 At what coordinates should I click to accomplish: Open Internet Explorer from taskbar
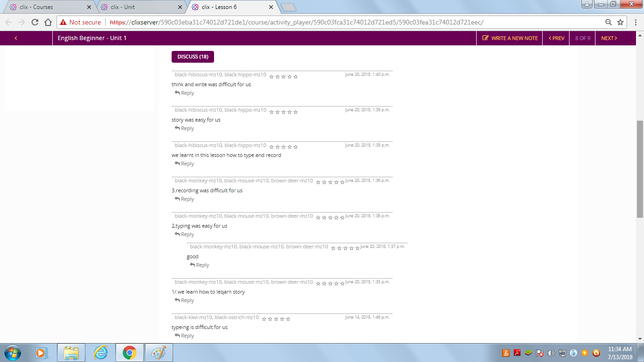coord(100,352)
